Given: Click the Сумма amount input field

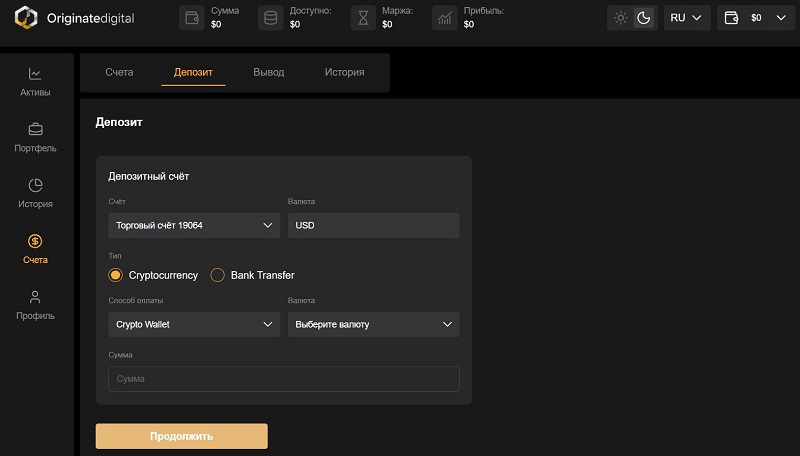Looking at the screenshot, I should [x=284, y=379].
